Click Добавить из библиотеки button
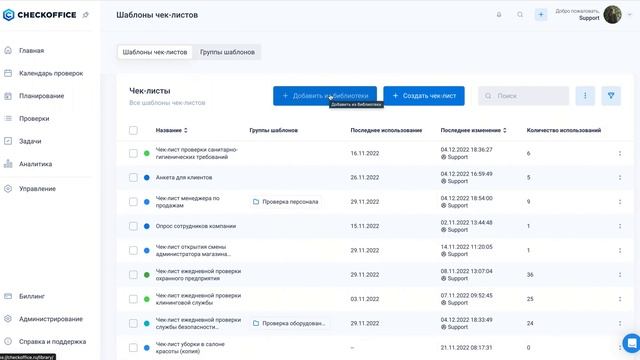The height and width of the screenshot is (360, 640). [x=325, y=96]
